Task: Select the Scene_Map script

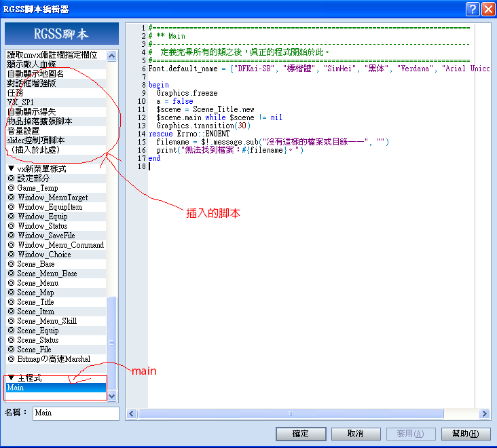Action: coord(56,293)
